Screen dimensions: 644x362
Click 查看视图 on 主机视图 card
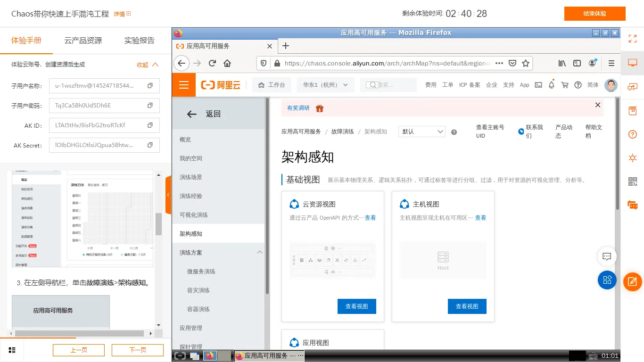tap(467, 306)
